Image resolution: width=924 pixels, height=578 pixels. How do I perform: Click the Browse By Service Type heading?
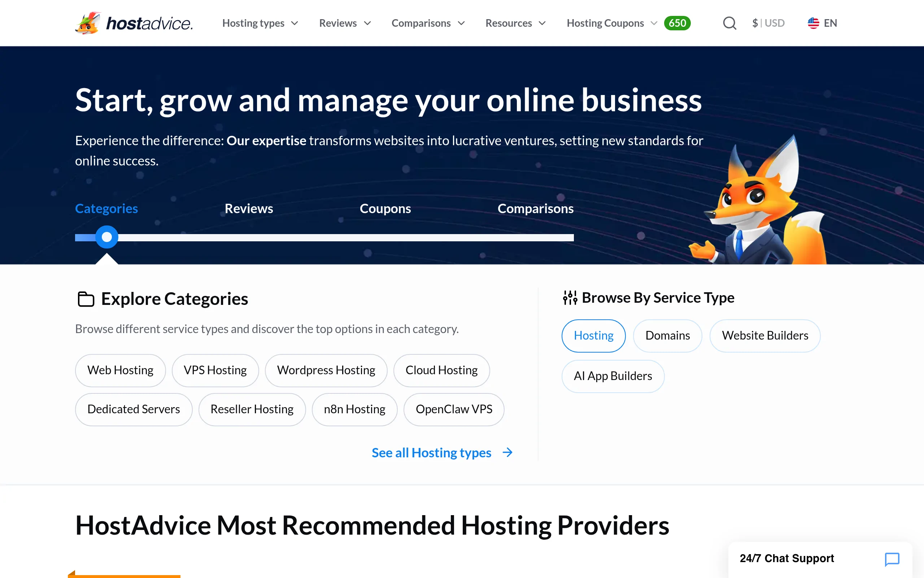point(658,298)
